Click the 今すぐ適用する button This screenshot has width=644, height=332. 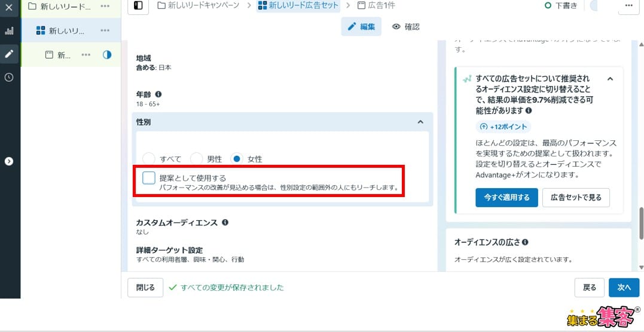[x=506, y=198]
